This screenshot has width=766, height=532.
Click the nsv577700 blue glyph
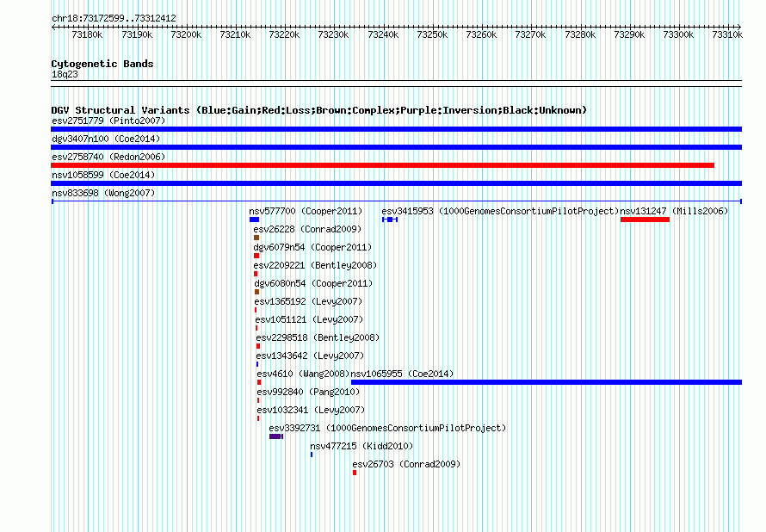254,220
